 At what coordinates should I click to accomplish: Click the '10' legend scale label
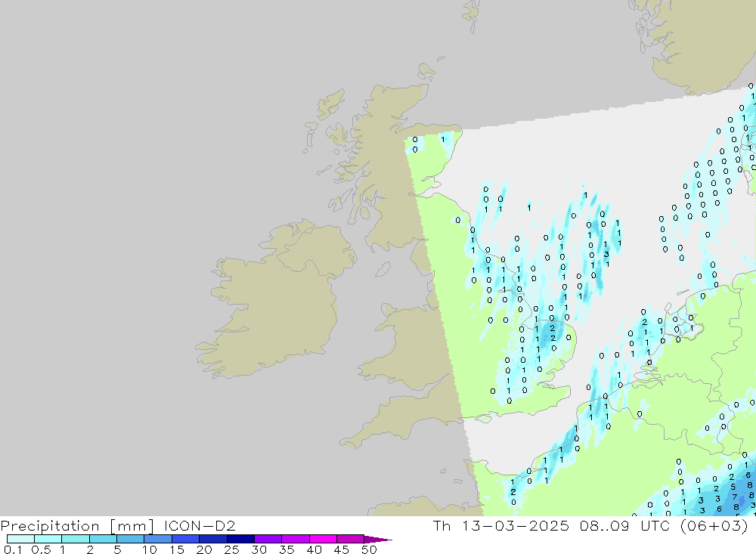pyautogui.click(x=149, y=549)
